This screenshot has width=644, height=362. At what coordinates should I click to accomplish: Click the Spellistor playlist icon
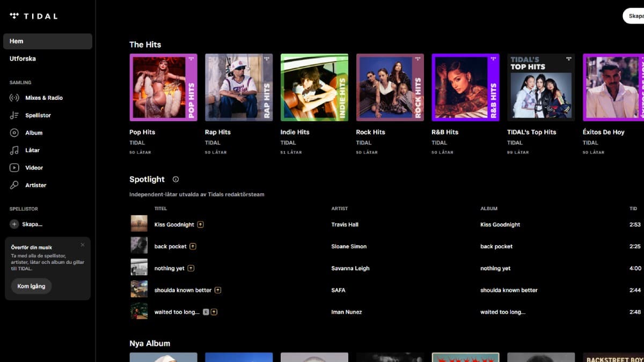pos(14,115)
